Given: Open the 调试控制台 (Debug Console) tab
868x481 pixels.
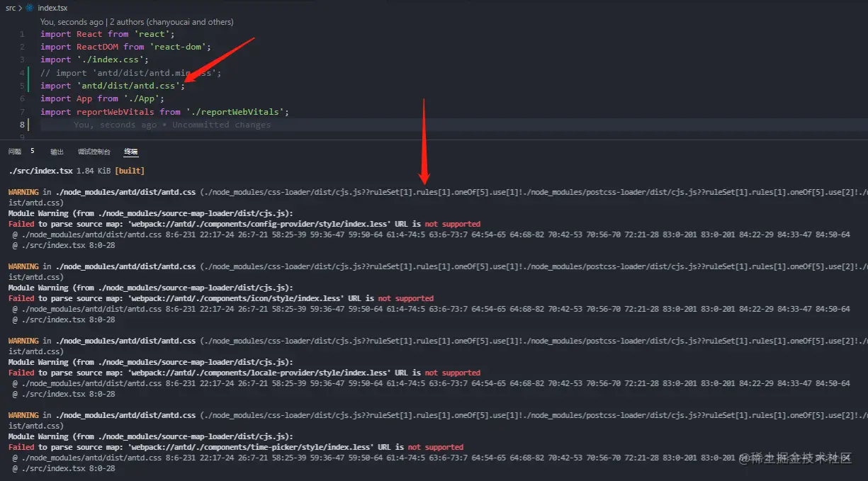Looking at the screenshot, I should pos(94,151).
